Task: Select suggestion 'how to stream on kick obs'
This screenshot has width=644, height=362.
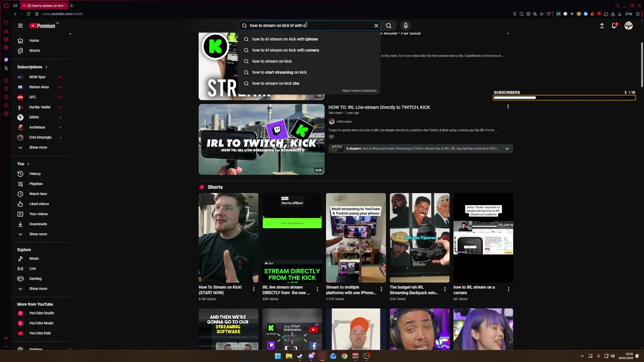Action: [x=309, y=83]
